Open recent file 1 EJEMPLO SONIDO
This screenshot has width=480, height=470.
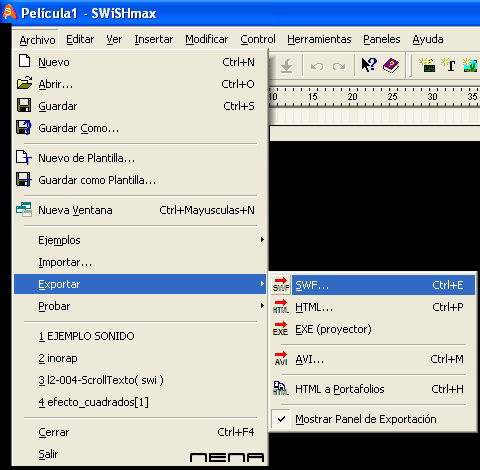click(139, 336)
